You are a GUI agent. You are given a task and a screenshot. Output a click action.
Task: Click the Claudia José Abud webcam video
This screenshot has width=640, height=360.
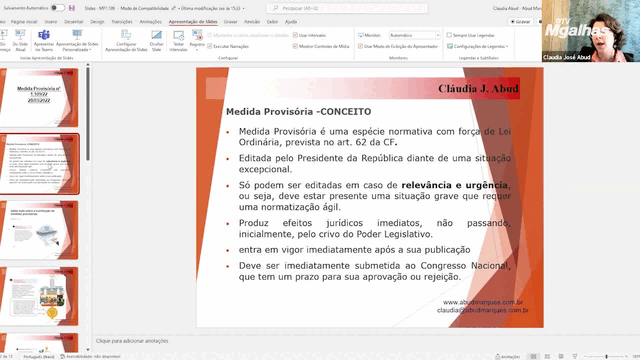tap(591, 31)
